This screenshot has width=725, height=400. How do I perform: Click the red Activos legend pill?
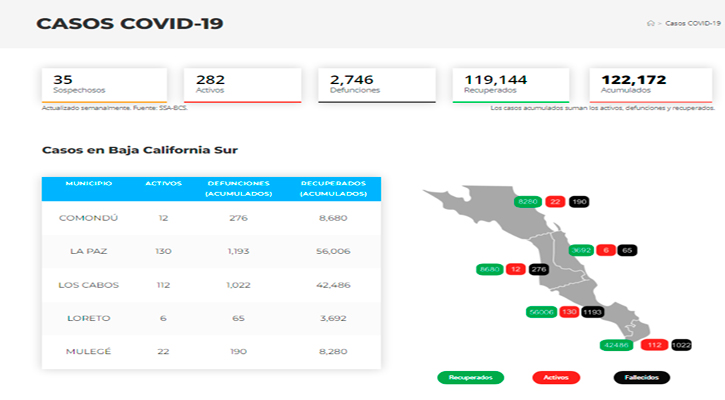[556, 378]
